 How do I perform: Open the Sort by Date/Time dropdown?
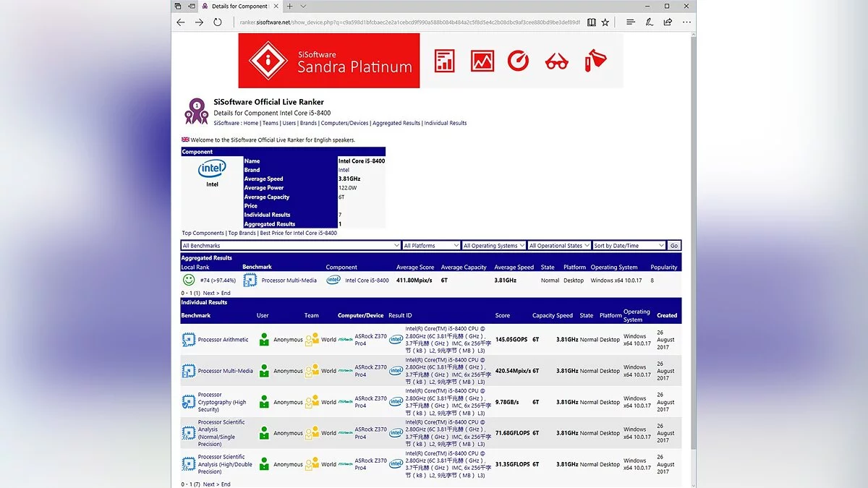[x=629, y=246]
